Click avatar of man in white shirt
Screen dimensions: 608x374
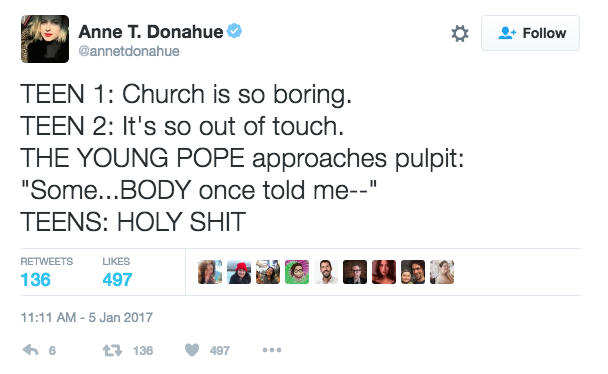[326, 272]
